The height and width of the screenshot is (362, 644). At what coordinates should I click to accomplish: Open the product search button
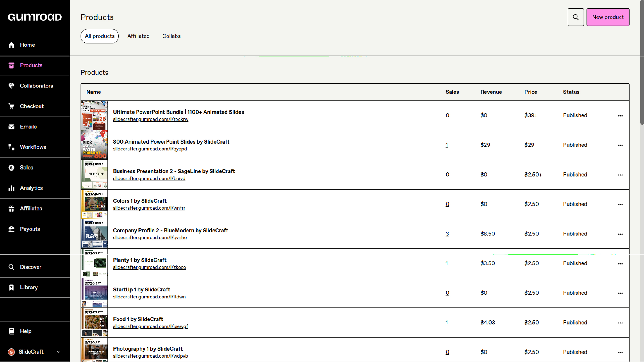point(575,17)
